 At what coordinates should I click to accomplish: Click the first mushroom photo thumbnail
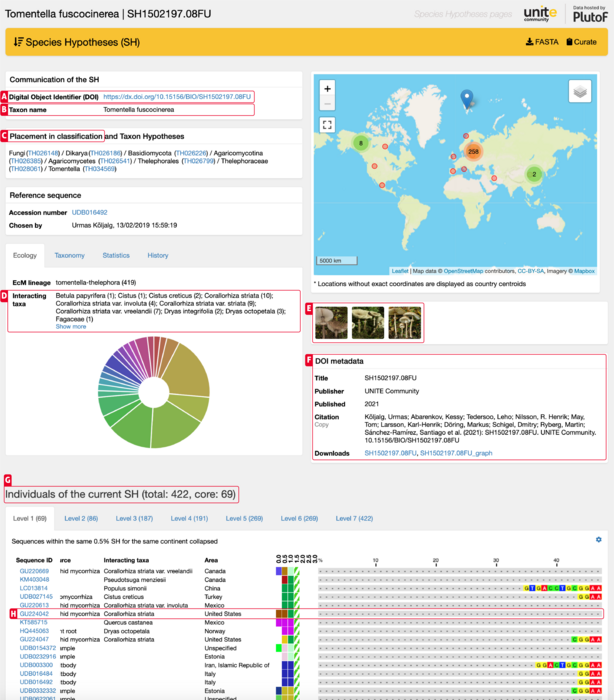pos(330,321)
